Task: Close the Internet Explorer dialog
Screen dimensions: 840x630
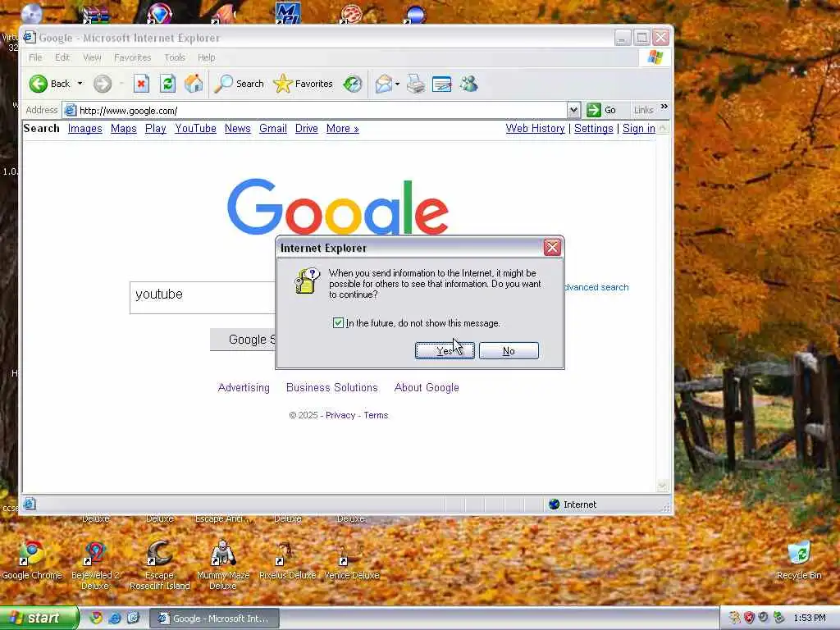Action: click(x=552, y=248)
